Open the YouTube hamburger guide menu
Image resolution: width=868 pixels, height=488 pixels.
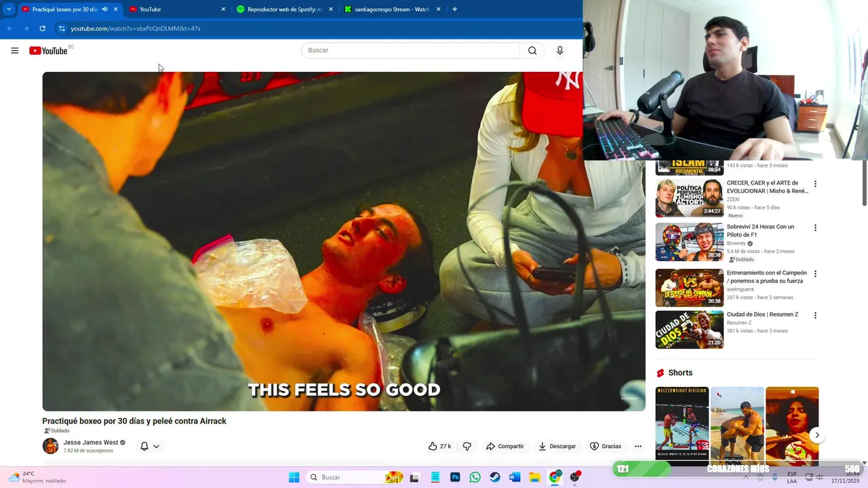click(15, 50)
